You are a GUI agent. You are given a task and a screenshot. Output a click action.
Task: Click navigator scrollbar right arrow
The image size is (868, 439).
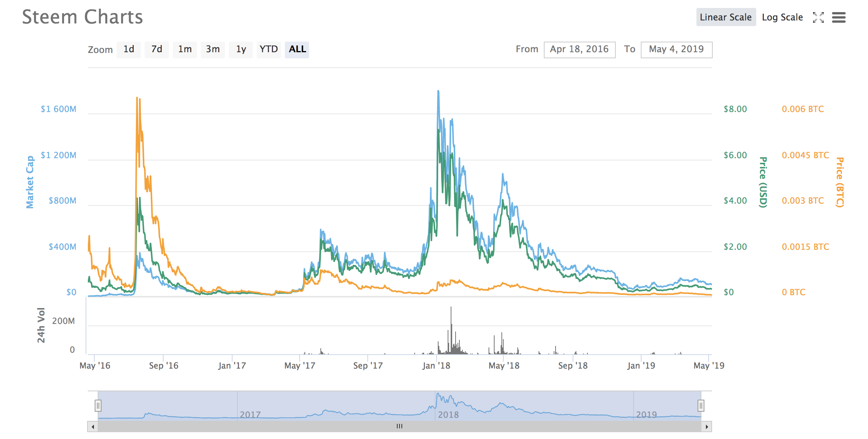tap(707, 427)
